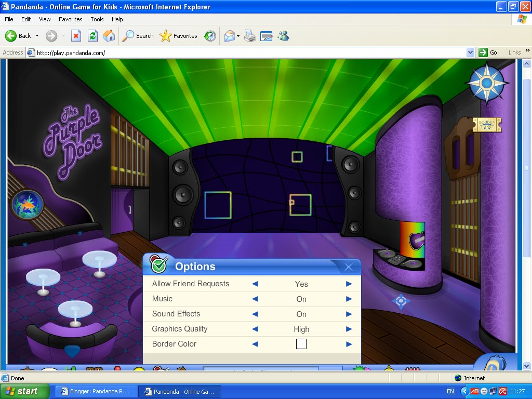
Task: Click the blue crosshair floor marker
Action: [x=401, y=301]
